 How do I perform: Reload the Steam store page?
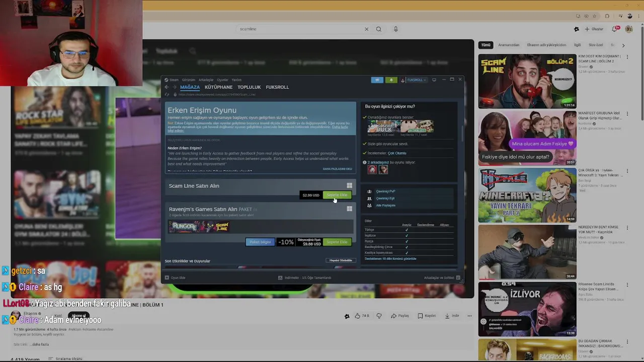(x=167, y=95)
